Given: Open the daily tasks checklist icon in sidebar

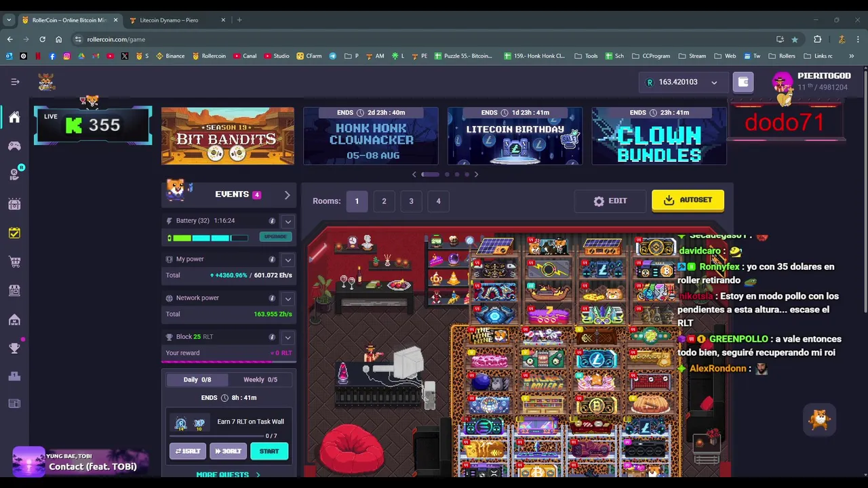Looking at the screenshot, I should [14, 233].
